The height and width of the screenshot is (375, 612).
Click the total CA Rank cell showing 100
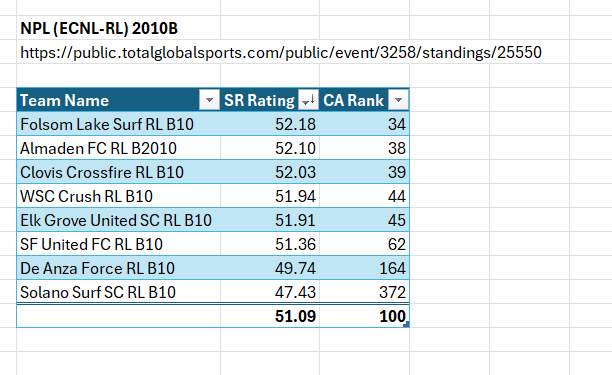364,316
